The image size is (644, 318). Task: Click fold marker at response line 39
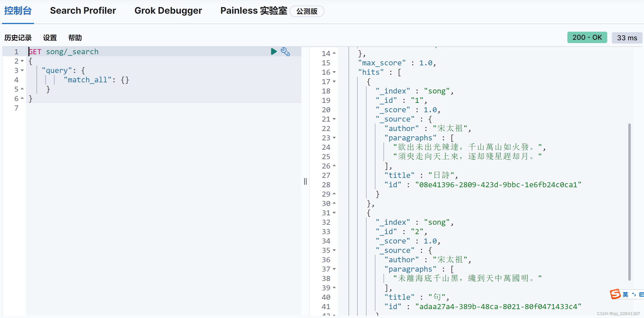pyautogui.click(x=334, y=288)
